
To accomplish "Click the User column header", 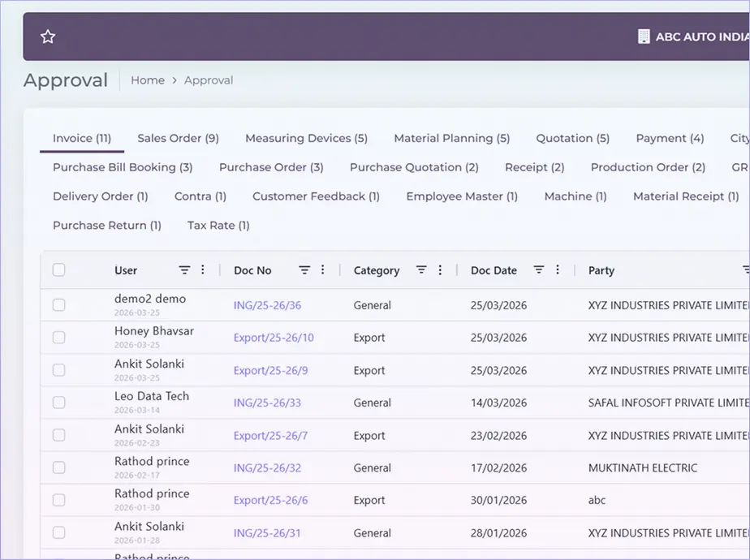I will point(126,270).
